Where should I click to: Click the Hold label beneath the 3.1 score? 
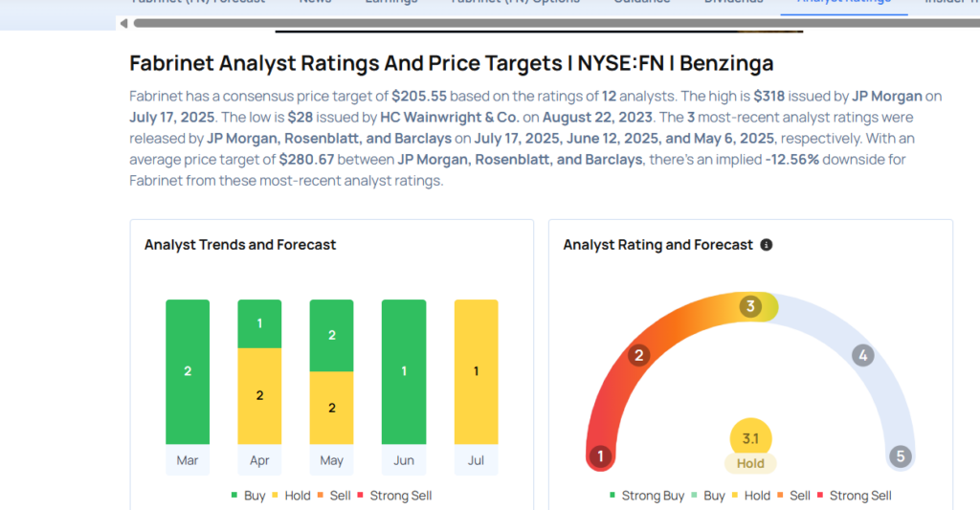point(750,463)
